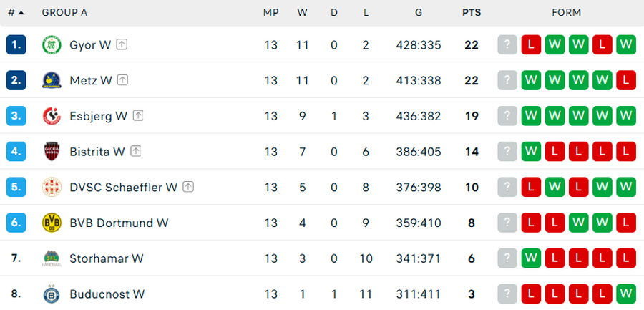644x310 pixels.
Task: Click the Bistrita W team badge
Action: (52, 151)
